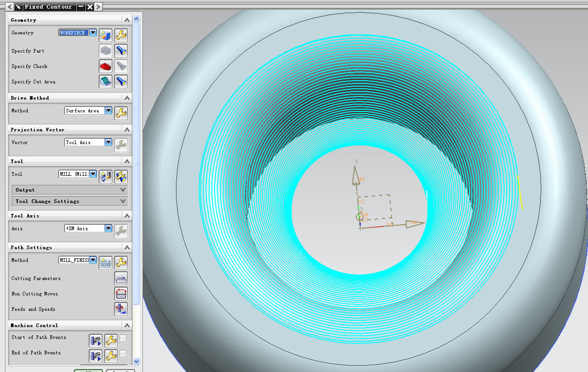Select or edit Specify Part geometry
Image resolution: width=588 pixels, height=372 pixels.
click(x=106, y=51)
